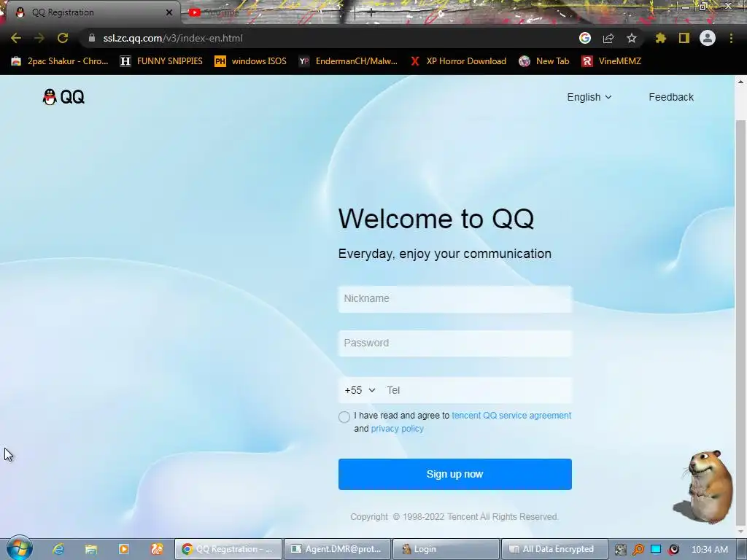Click the browser forward arrow
Viewport: 747px width, 560px height.
coord(39,38)
